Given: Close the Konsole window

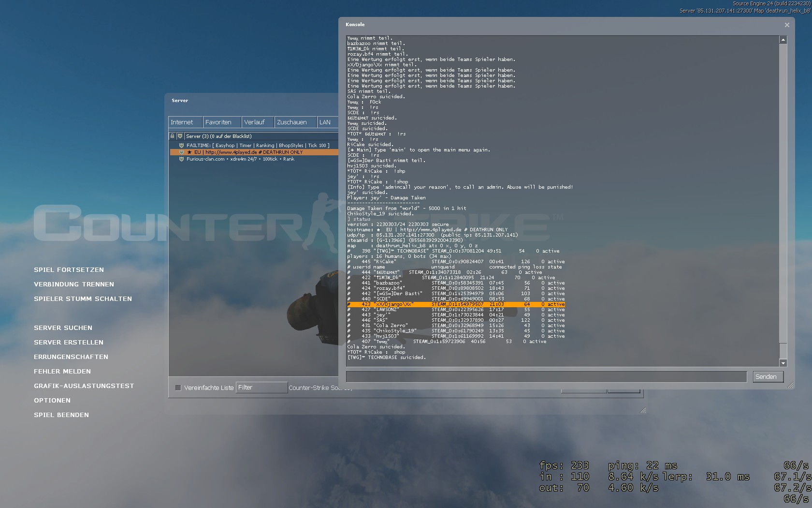Looking at the screenshot, I should 787,25.
